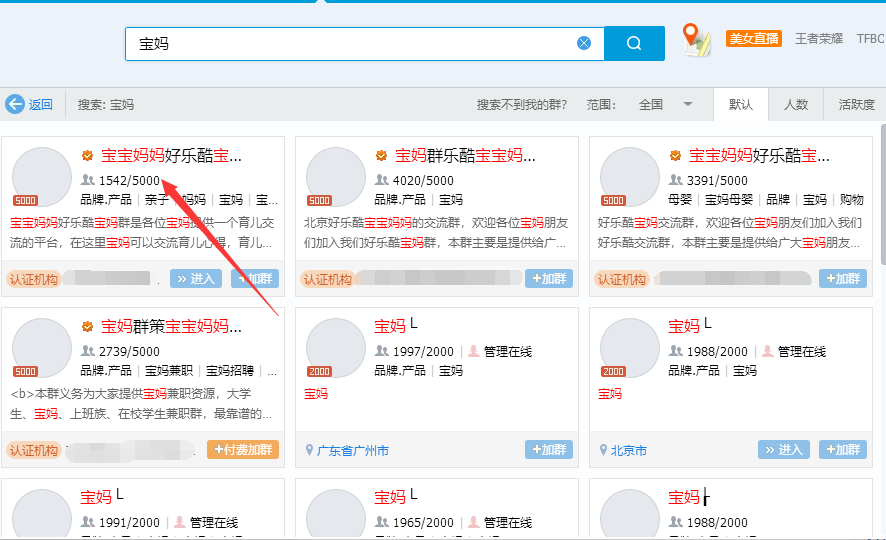The height and width of the screenshot is (540, 886).
Task: Switch to the 活跃度 sorting tab
Action: [856, 104]
